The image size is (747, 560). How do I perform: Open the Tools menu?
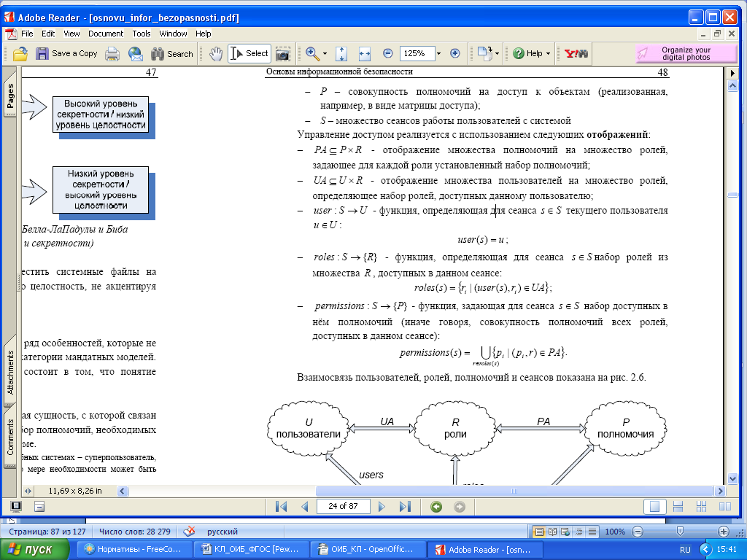click(x=142, y=34)
